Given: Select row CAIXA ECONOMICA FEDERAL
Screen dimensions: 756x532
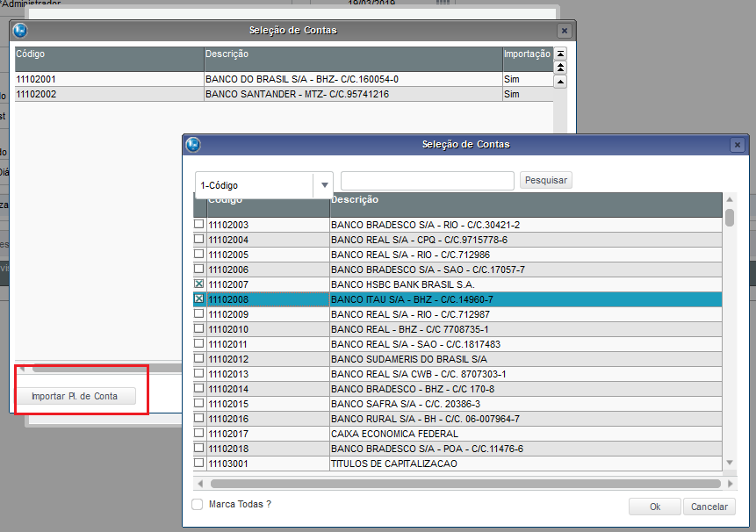Looking at the screenshot, I should 457,434.
